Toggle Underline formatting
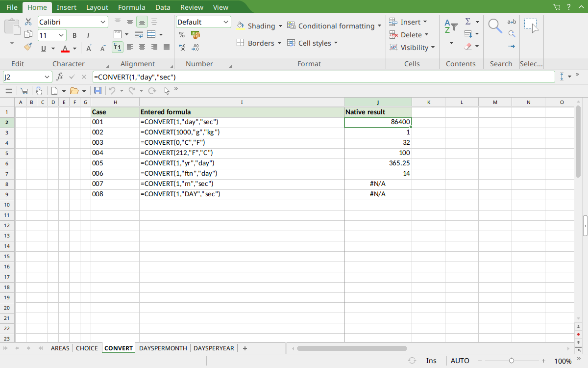This screenshot has height=368, width=588. (44, 48)
